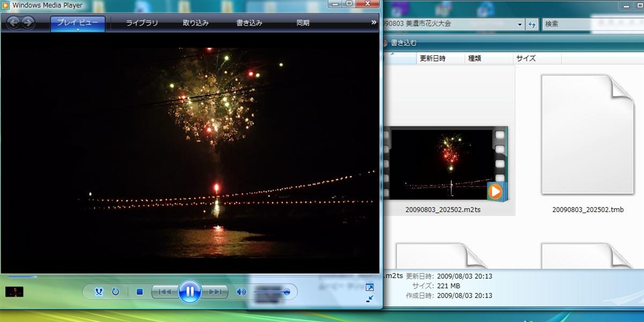Open the プレイ ビュー tab

pos(77,22)
